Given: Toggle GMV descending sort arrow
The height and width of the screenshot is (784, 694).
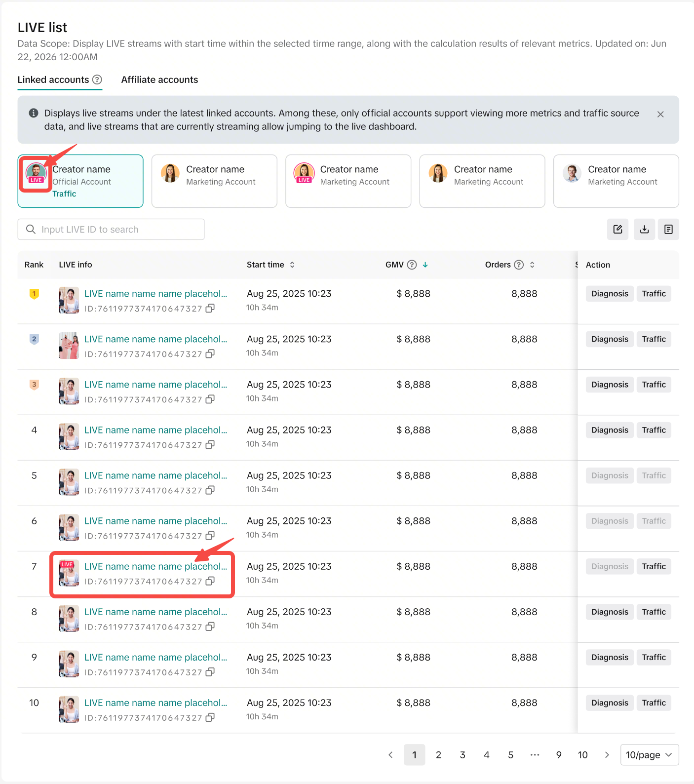Looking at the screenshot, I should point(425,265).
